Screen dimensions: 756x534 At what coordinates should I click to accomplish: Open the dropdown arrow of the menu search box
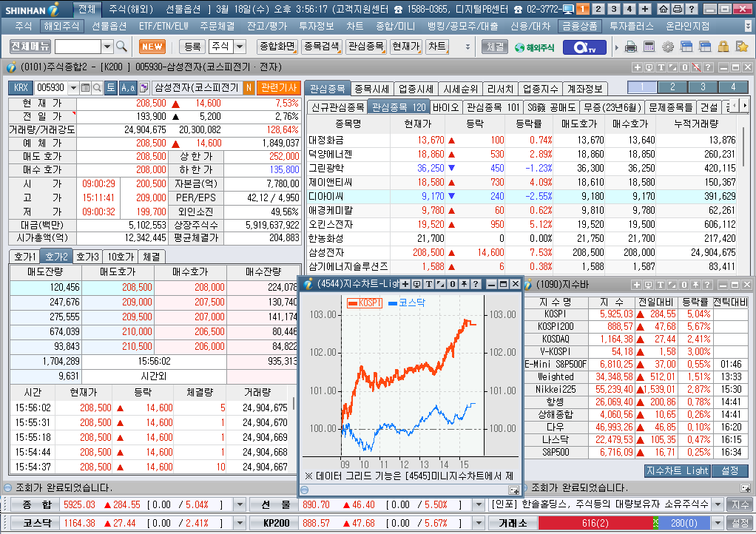pyautogui.click(x=107, y=47)
